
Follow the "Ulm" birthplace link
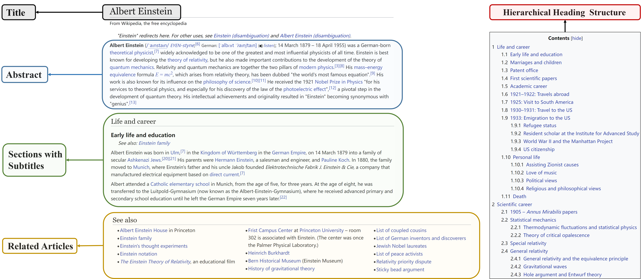[x=175, y=153]
